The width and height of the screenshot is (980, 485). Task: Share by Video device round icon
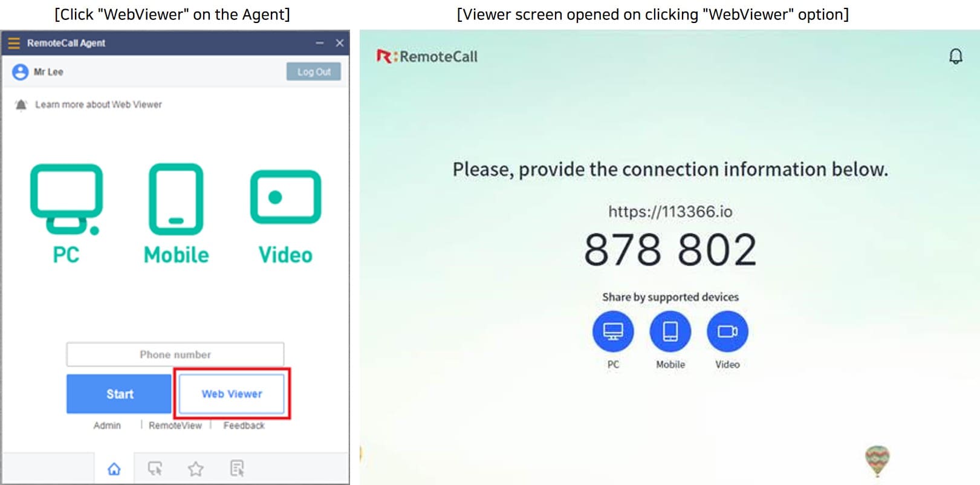point(727,331)
